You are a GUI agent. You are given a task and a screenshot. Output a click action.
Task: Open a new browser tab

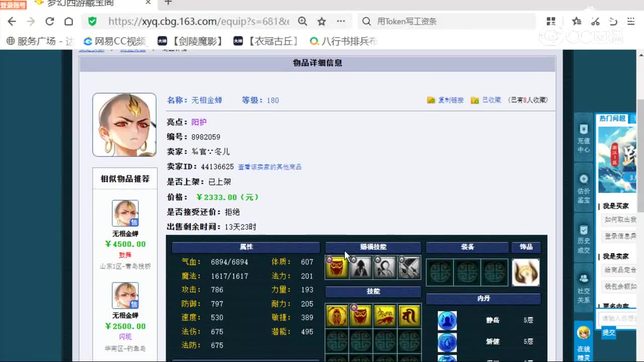(168, 3)
